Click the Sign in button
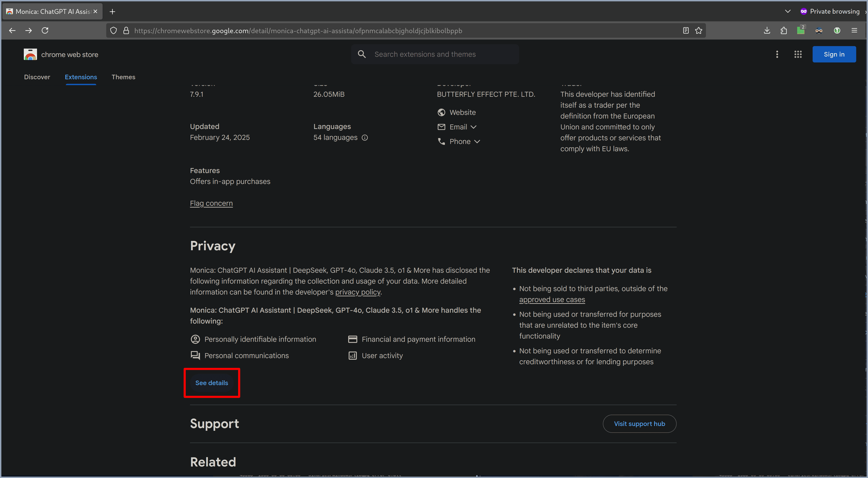 point(834,54)
